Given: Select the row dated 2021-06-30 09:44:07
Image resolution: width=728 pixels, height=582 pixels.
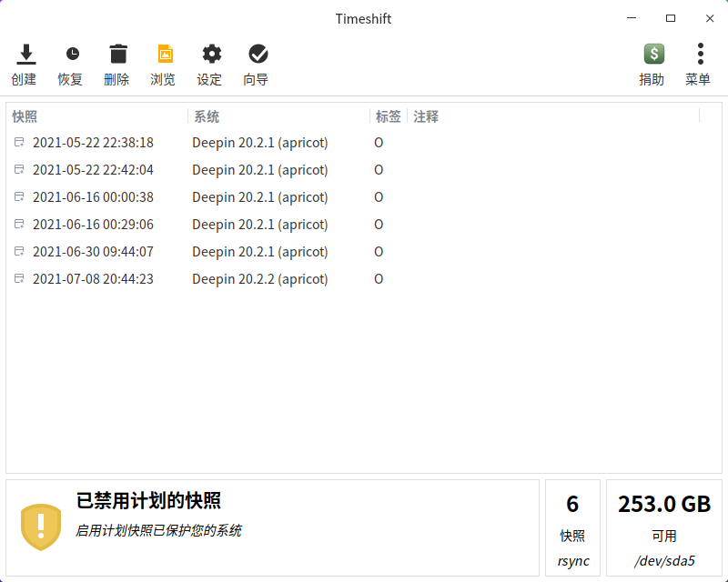Looking at the screenshot, I should (x=364, y=252).
